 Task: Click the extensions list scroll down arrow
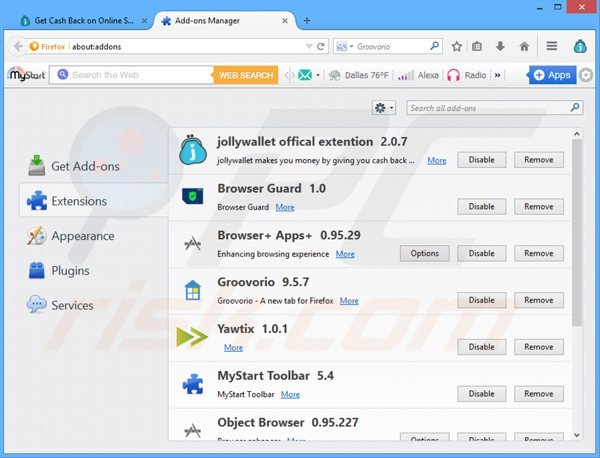coord(577,435)
